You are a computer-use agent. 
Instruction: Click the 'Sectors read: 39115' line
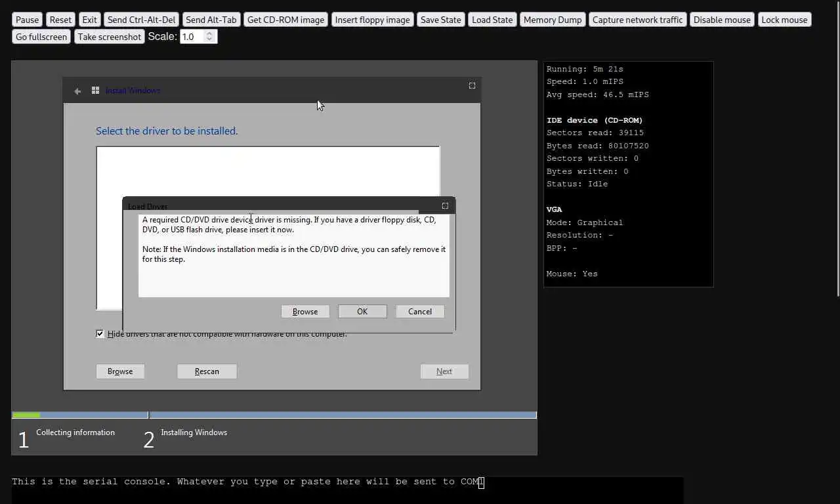pyautogui.click(x=595, y=133)
